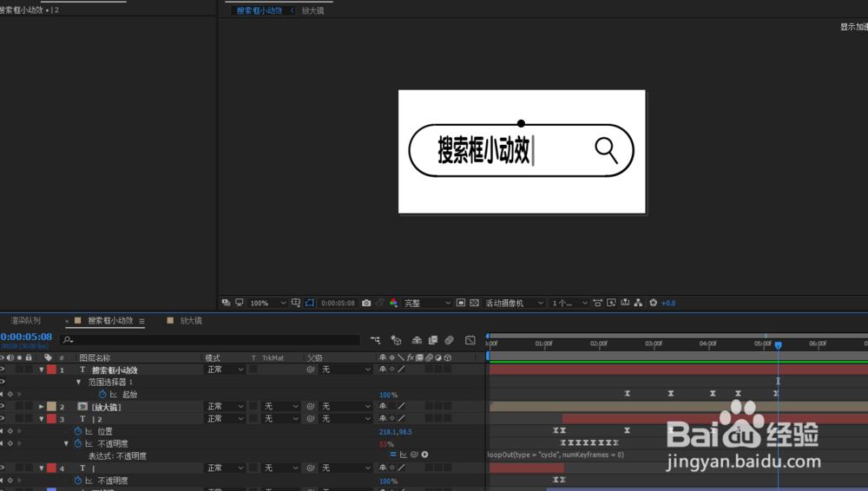Switch to 放大镜 timeline tab
Screen dimensions: 868x491
191,320
